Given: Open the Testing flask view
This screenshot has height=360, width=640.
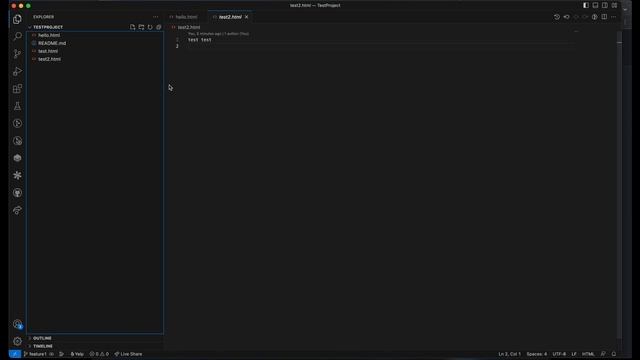Looking at the screenshot, I should (17, 106).
